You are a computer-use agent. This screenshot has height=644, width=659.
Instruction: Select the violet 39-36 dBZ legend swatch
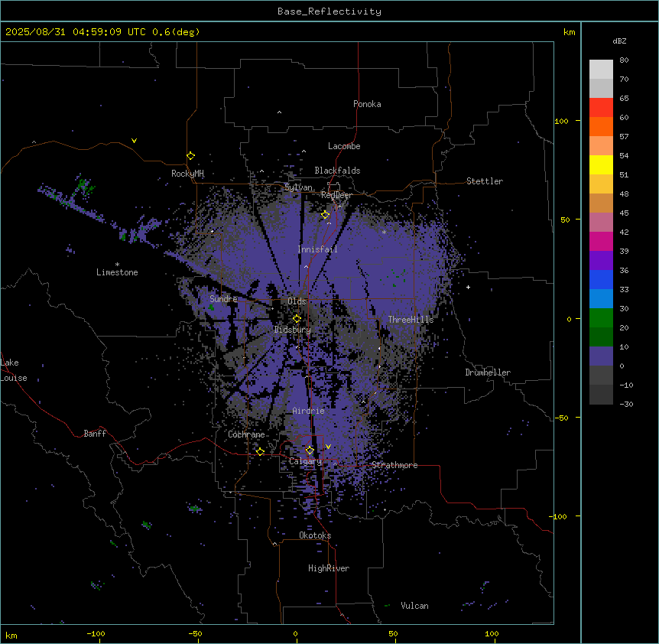pyautogui.click(x=601, y=261)
